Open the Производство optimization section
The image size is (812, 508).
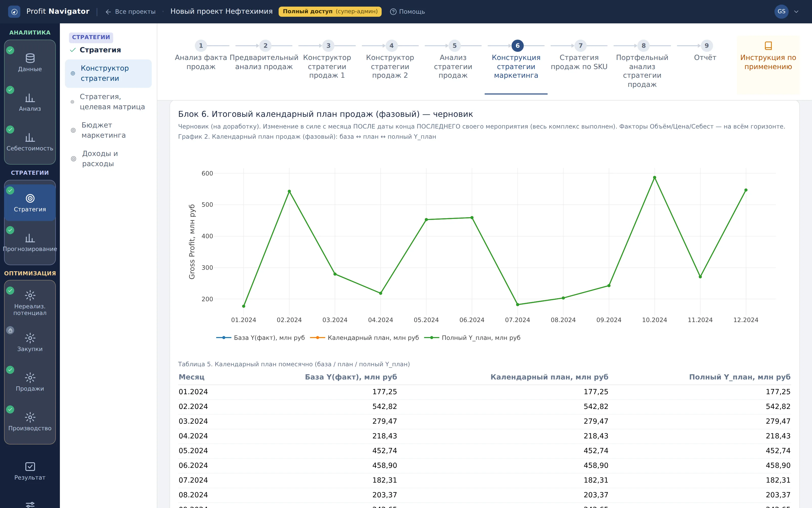point(30,422)
